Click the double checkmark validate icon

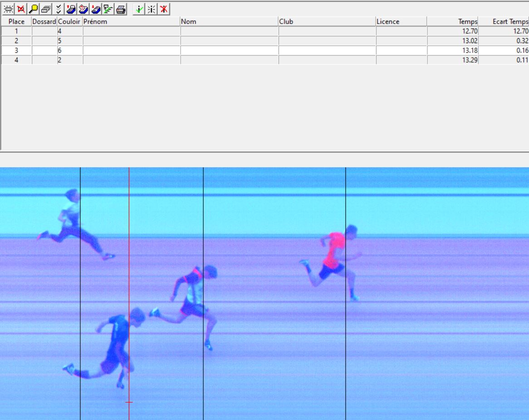click(x=59, y=9)
